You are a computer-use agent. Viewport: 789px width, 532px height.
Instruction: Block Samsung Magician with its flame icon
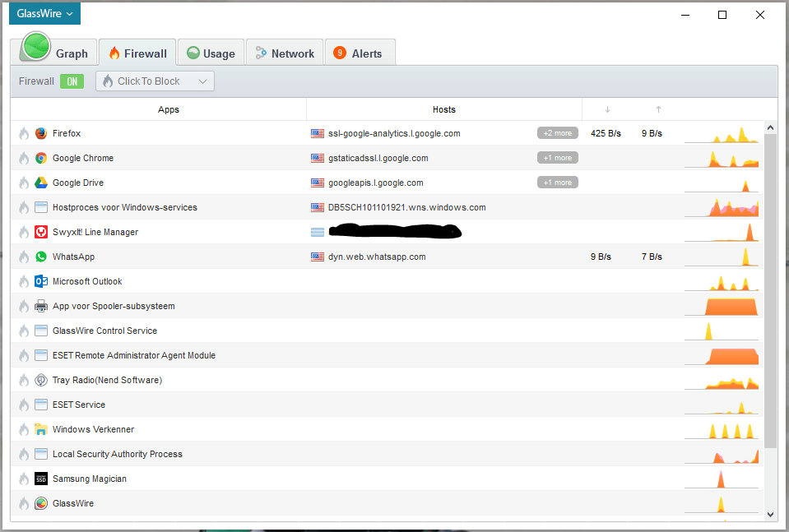24,479
